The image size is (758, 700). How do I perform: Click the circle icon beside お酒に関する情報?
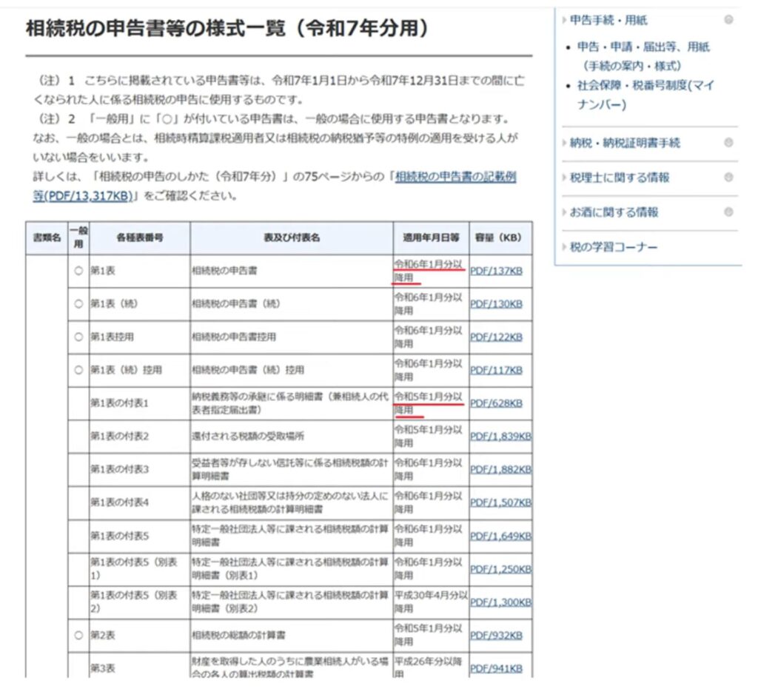click(728, 212)
